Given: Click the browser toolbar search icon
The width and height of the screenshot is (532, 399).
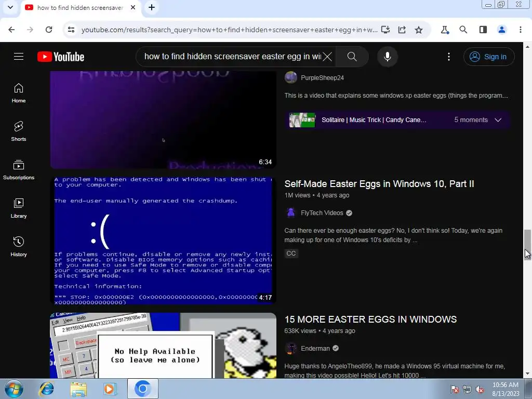Looking at the screenshot, I should point(463,30).
